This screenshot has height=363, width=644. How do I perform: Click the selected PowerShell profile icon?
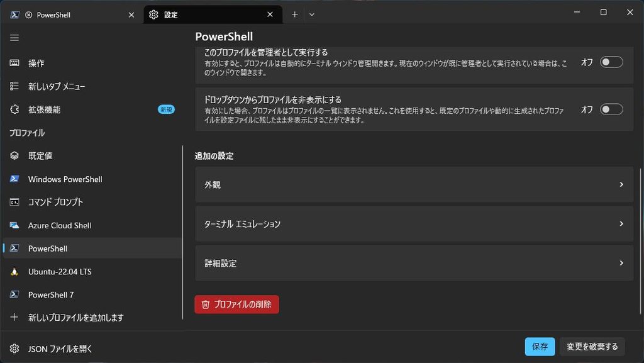[14, 248]
